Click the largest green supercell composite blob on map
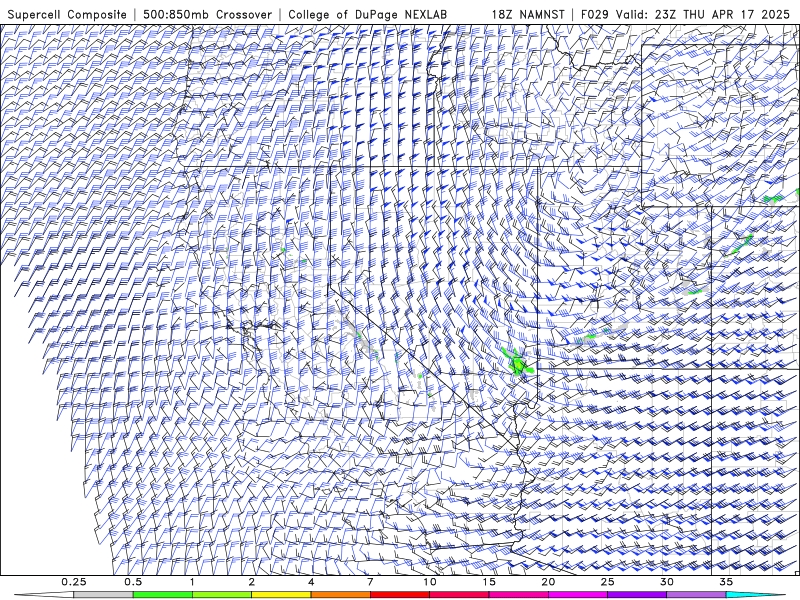800x600 pixels. tap(517, 363)
